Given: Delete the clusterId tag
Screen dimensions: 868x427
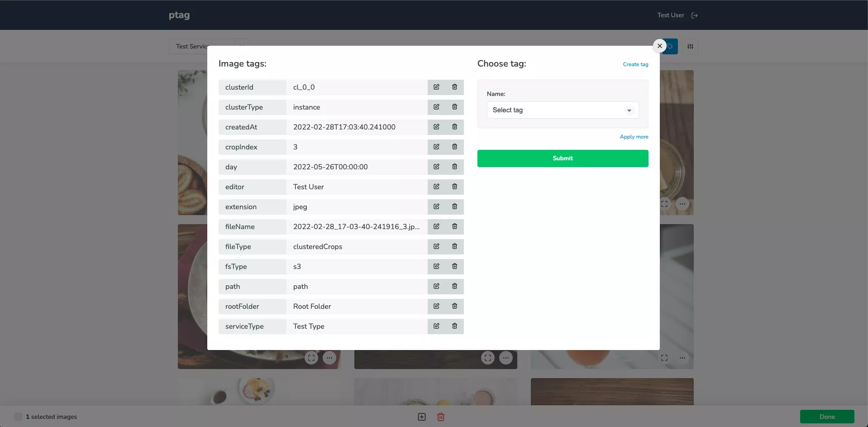Looking at the screenshot, I should coord(454,87).
